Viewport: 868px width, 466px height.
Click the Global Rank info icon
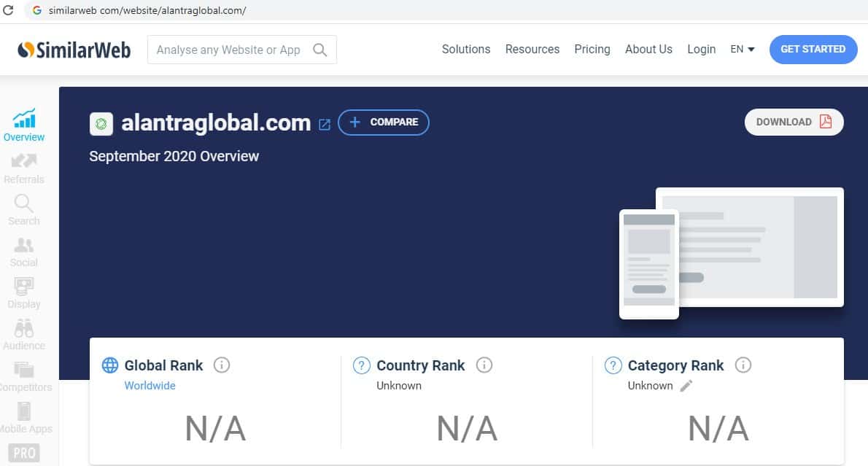click(222, 365)
